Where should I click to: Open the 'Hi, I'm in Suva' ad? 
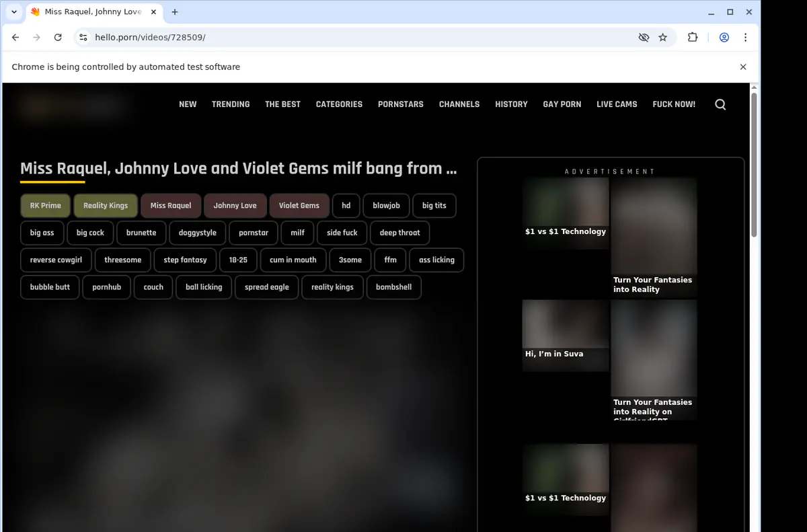pos(566,335)
